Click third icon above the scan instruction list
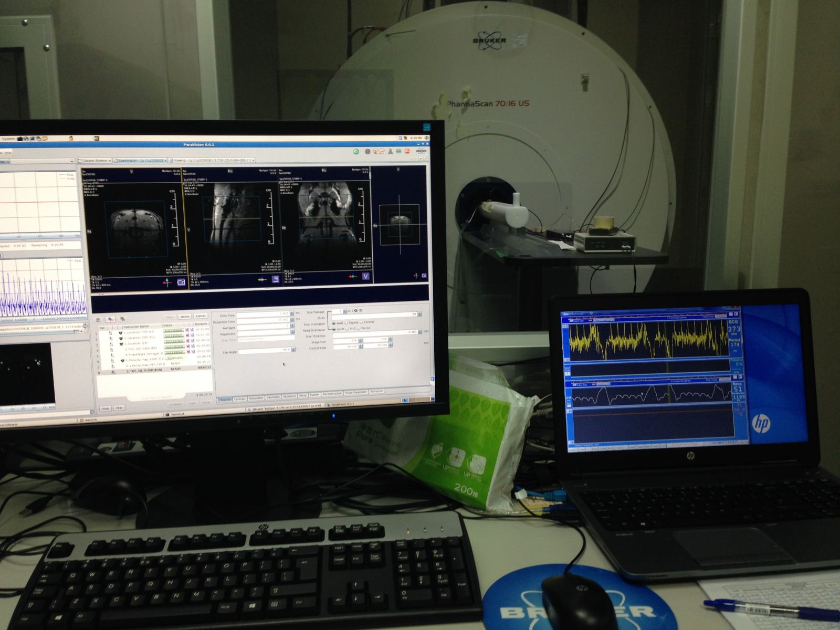Image resolution: width=840 pixels, height=630 pixels. [122, 319]
